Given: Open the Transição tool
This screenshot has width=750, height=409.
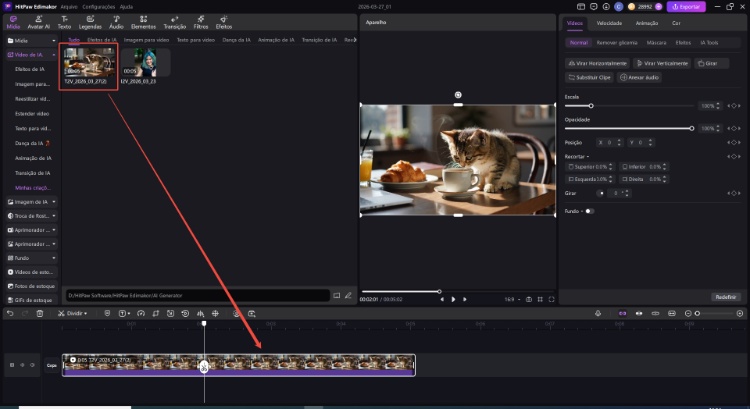Looking at the screenshot, I should point(175,22).
